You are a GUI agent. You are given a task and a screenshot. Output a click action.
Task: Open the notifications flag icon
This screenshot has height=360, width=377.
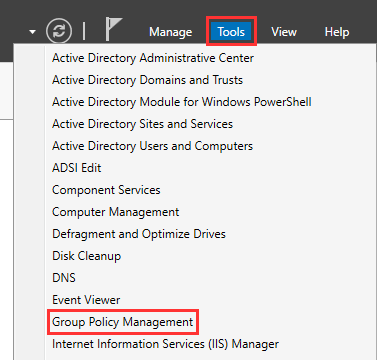coord(114,29)
